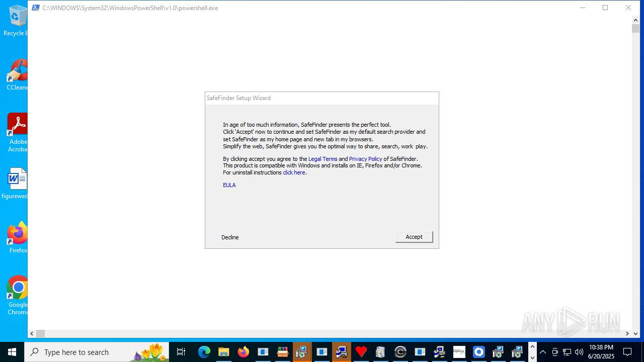Viewport: 644px width, 362px height.
Task: Click the horizontal scrollbar right arrow
Action: 627,333
